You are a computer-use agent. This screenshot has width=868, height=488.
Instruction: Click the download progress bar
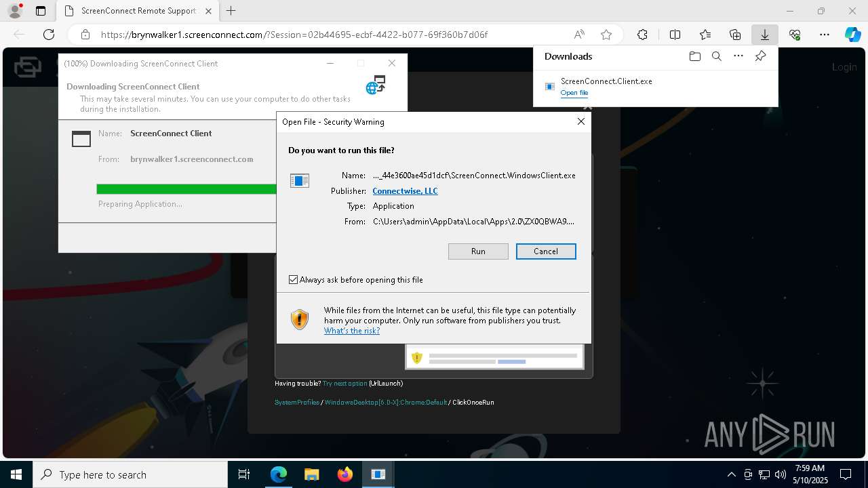pos(186,189)
